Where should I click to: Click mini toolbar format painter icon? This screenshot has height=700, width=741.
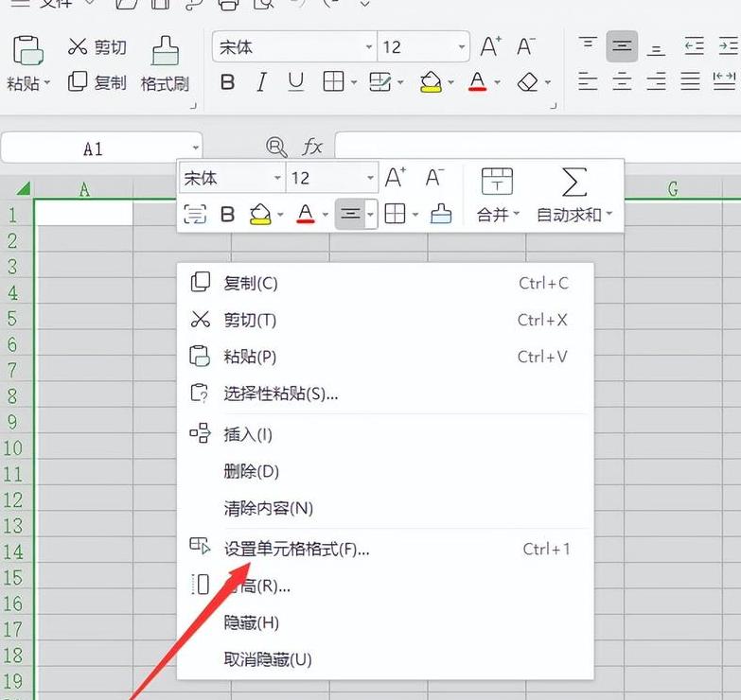tap(440, 214)
